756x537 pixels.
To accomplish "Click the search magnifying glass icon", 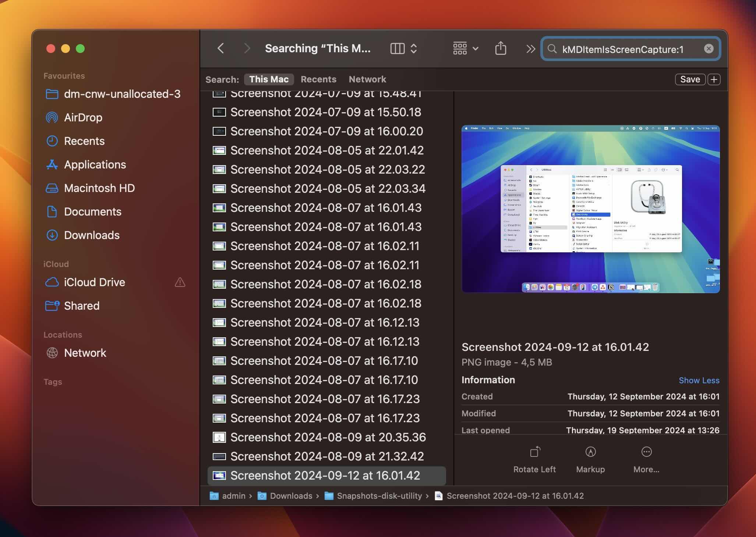I will pyautogui.click(x=552, y=49).
